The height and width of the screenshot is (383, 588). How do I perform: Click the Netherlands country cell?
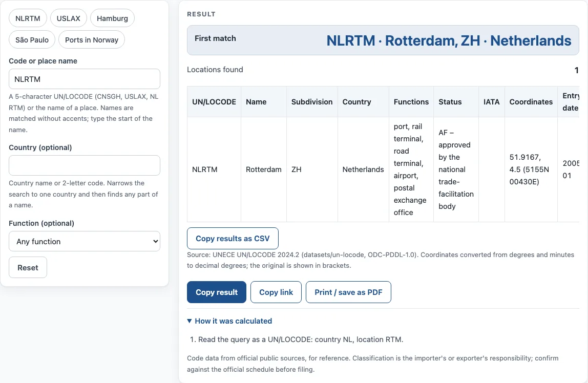pos(363,169)
